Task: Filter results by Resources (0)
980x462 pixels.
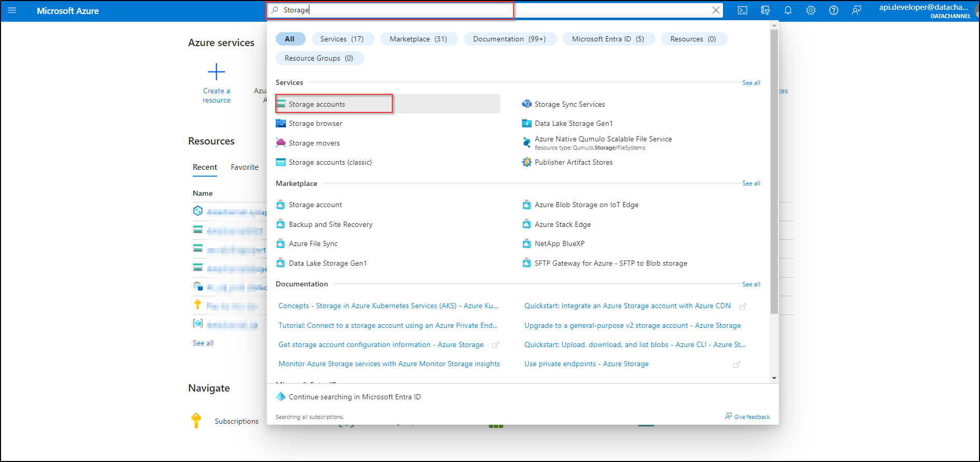Action: coord(693,39)
